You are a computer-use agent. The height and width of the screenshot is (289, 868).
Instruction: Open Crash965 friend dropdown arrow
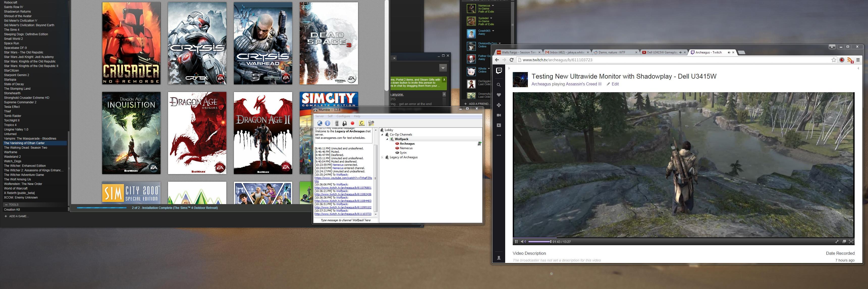[x=493, y=31]
